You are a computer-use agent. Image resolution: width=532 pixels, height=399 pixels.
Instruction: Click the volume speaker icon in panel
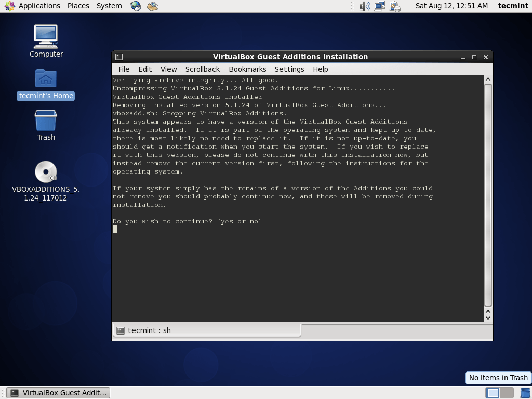coord(365,6)
